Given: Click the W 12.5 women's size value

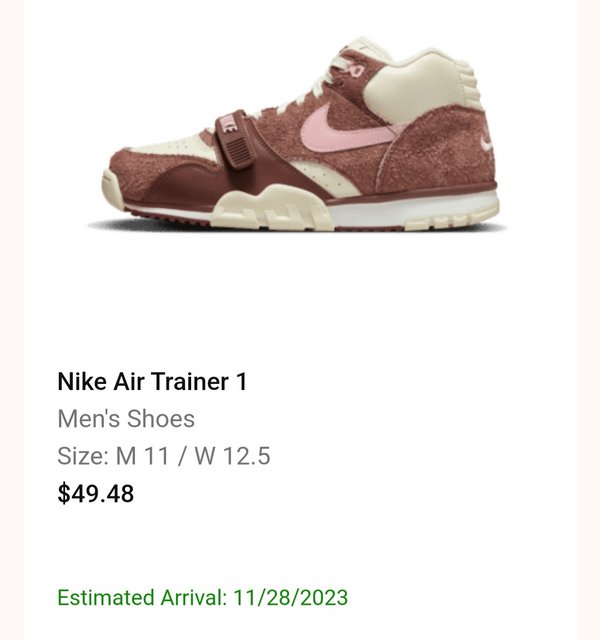Looking at the screenshot, I should click(232, 456).
